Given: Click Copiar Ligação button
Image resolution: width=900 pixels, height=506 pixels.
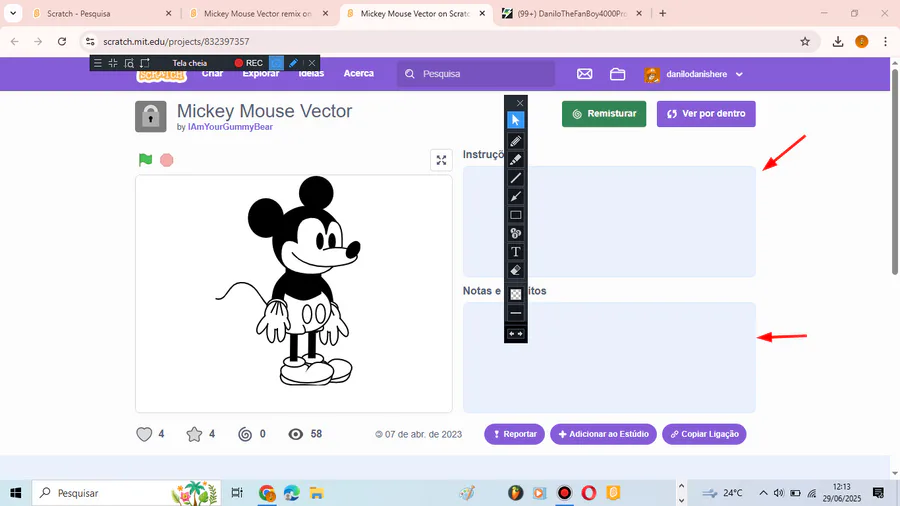Looking at the screenshot, I should [x=704, y=434].
